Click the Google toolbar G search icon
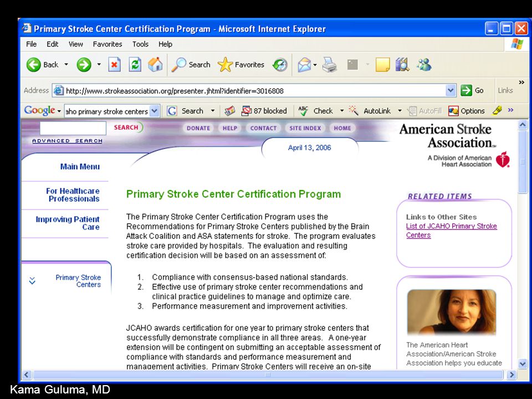 (172, 111)
